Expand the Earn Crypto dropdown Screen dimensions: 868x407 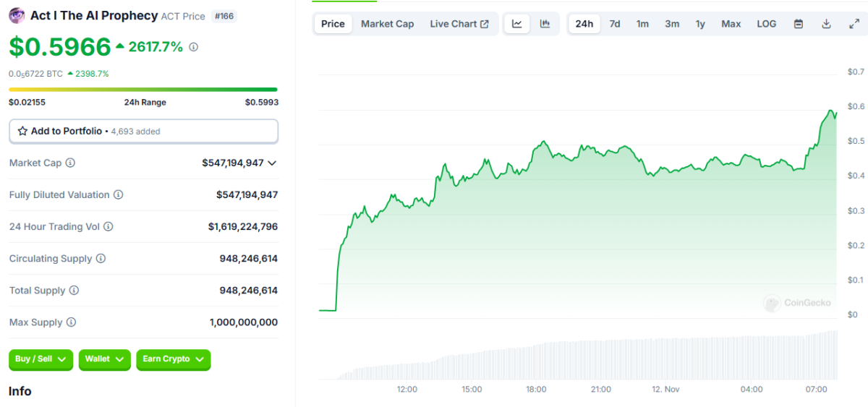click(173, 359)
